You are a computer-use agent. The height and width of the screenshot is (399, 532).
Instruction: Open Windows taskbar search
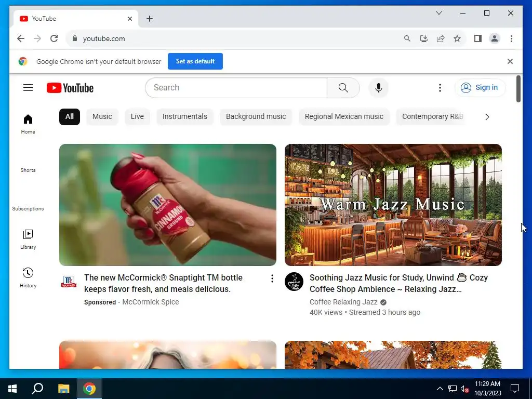click(37, 389)
